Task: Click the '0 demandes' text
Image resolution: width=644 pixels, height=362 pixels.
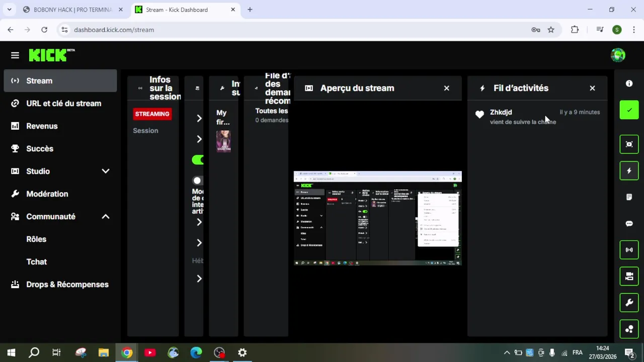Action: (x=272, y=120)
